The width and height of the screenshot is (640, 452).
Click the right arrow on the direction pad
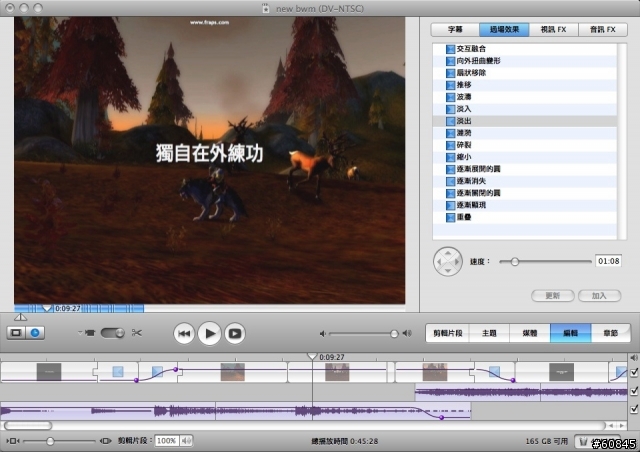(456, 262)
